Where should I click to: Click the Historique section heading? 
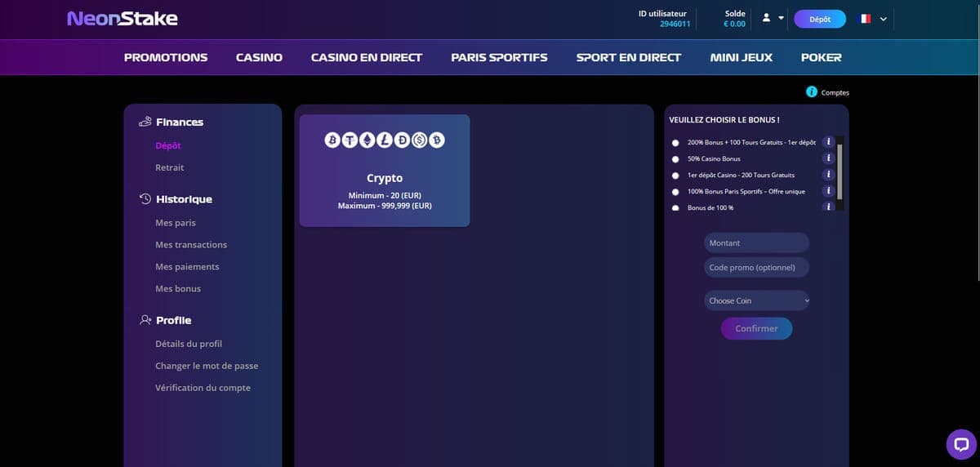coord(184,199)
